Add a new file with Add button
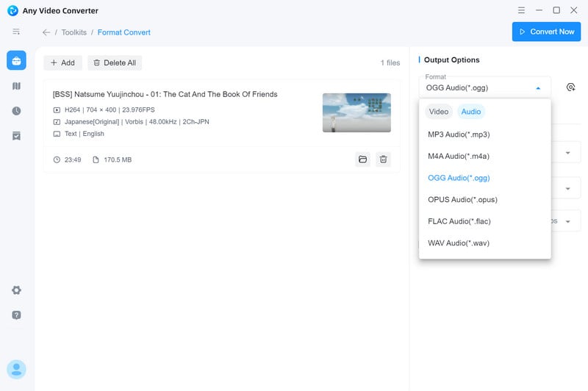Image resolution: width=588 pixels, height=391 pixels. [x=62, y=62]
